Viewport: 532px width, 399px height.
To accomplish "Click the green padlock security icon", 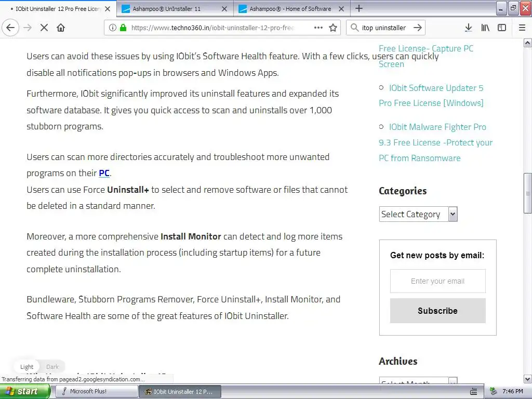I will [123, 28].
